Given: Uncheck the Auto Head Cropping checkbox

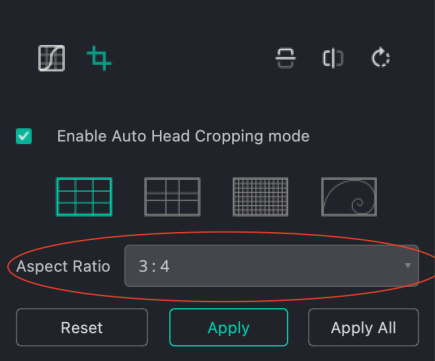Looking at the screenshot, I should click(24, 136).
